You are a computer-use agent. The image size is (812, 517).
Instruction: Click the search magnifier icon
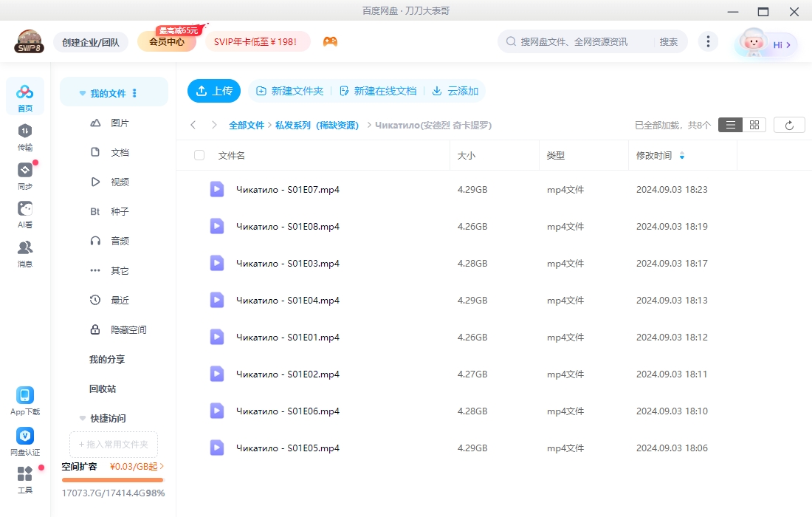[511, 41]
